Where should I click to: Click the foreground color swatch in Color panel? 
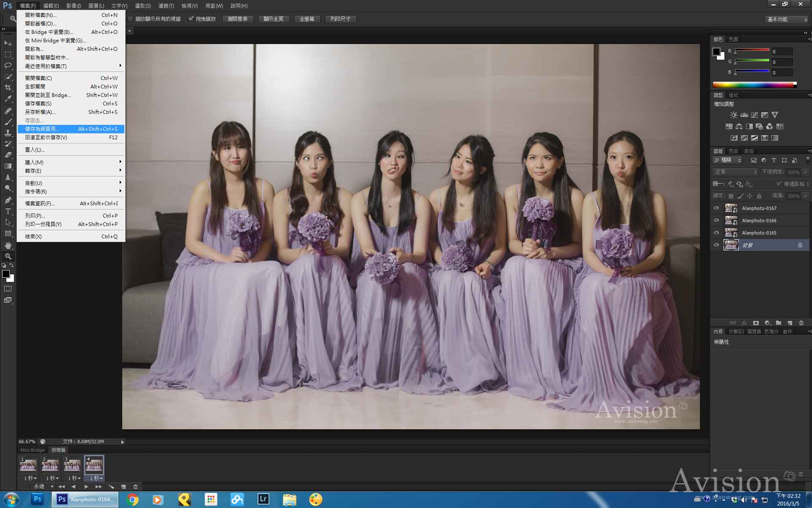(716, 52)
